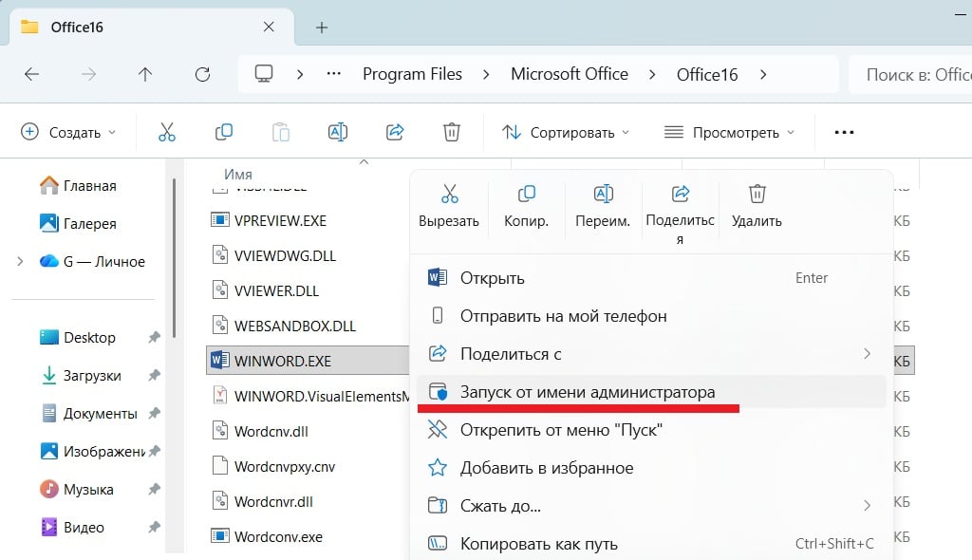
Task: Refresh the Office16 folder view
Action: click(203, 74)
